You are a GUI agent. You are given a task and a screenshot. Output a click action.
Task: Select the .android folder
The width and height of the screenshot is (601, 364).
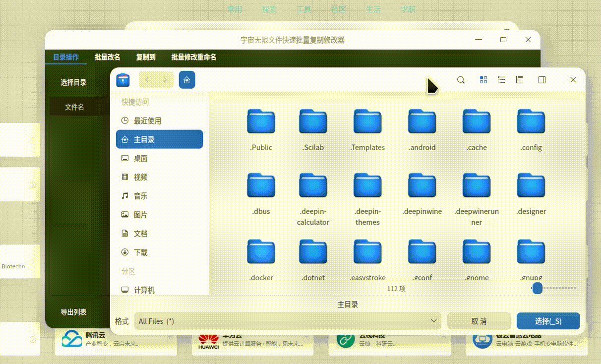(x=422, y=130)
